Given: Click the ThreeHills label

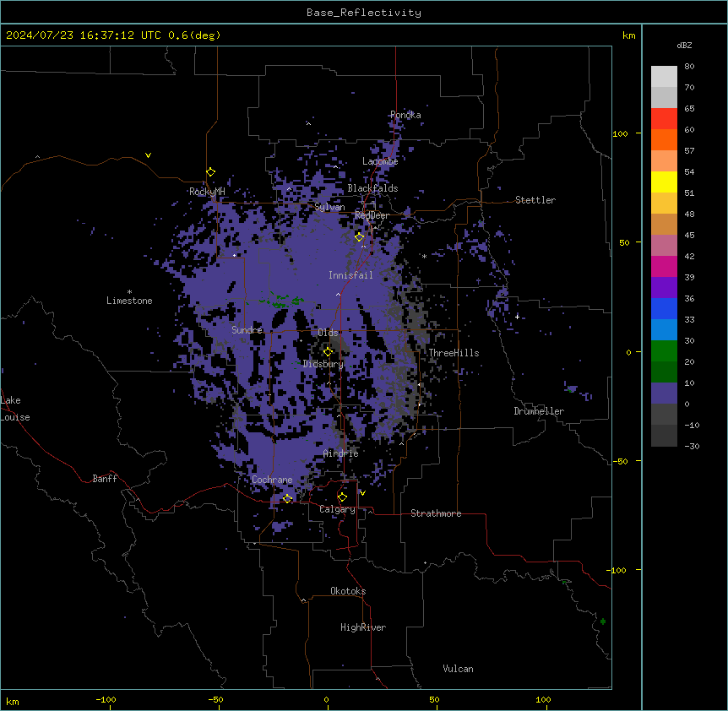Looking at the screenshot, I should tap(454, 353).
